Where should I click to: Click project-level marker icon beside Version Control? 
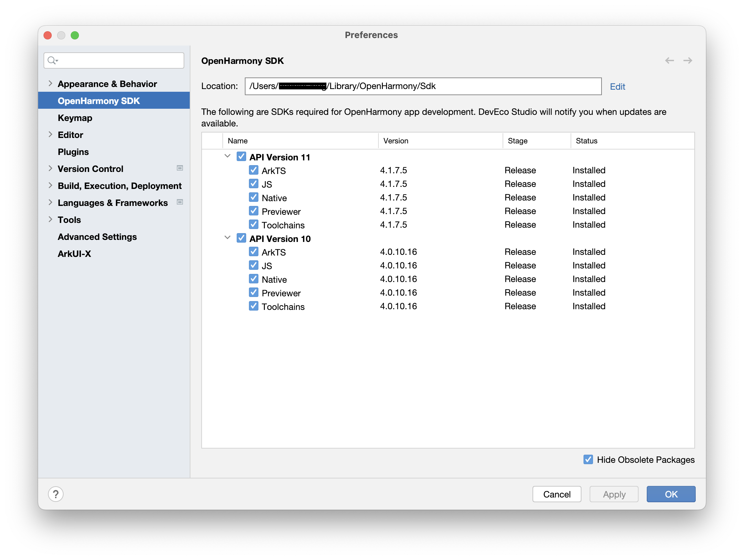click(x=180, y=168)
